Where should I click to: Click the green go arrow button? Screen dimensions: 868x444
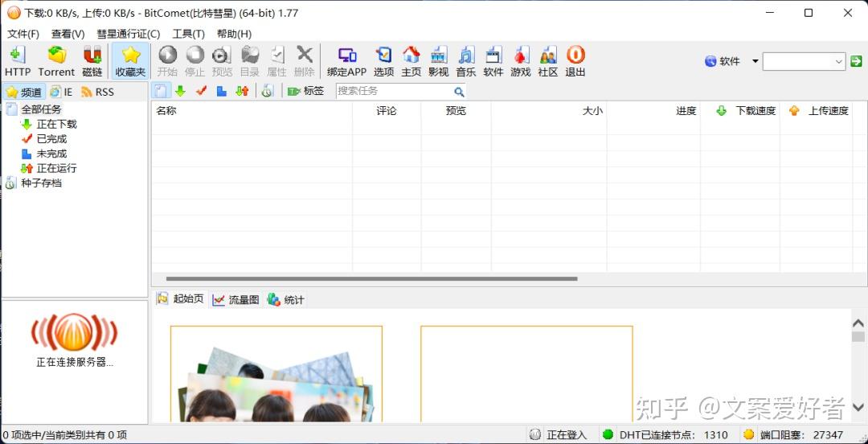[856, 61]
